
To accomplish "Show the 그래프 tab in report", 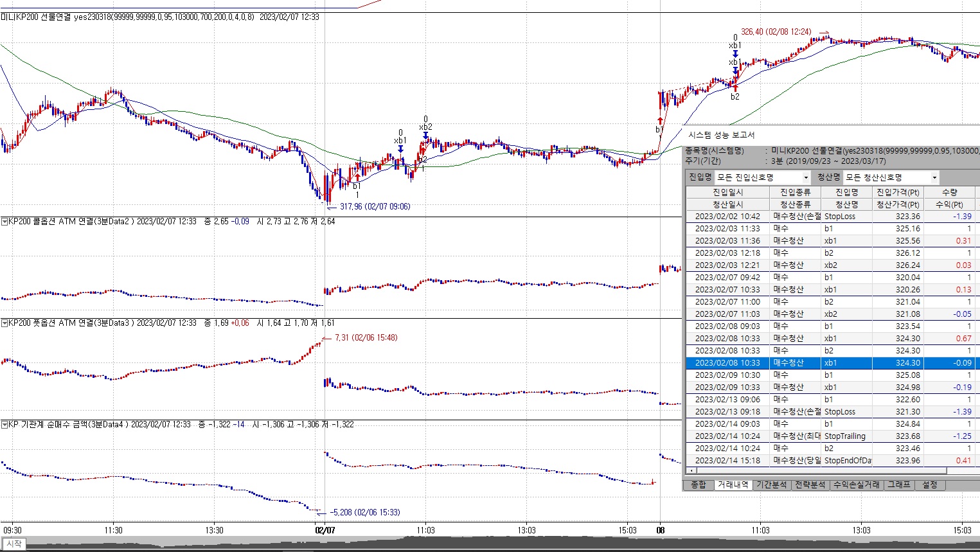I will (x=898, y=485).
